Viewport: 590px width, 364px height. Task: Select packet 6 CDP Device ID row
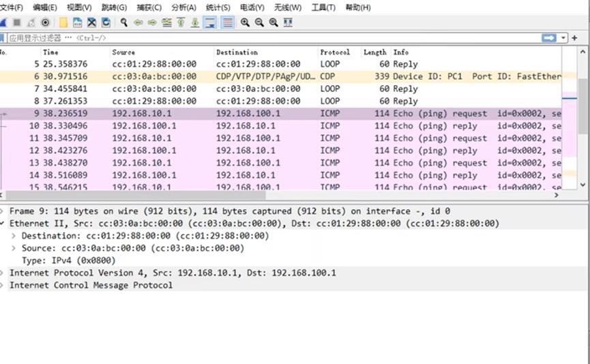[281, 76]
